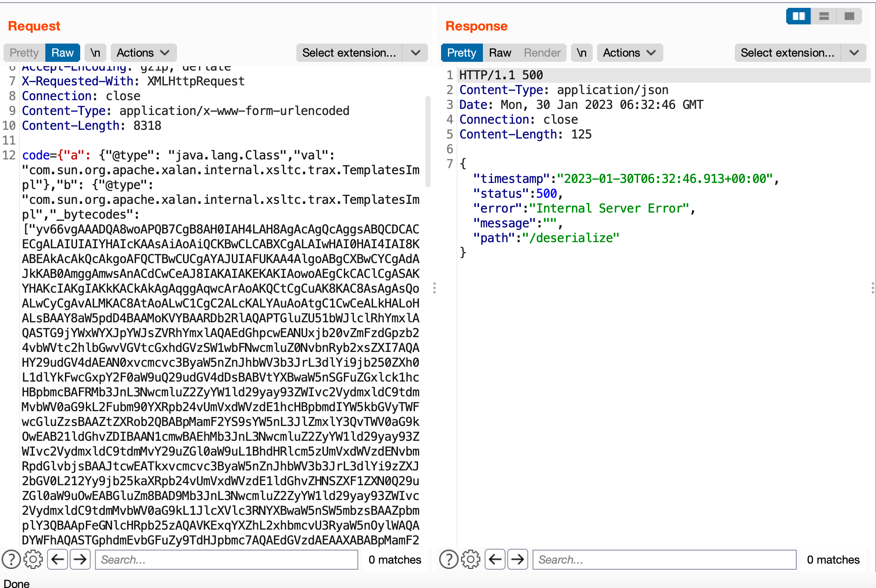
Task: Select the stacked horizontal layout icon
Action: pos(824,17)
